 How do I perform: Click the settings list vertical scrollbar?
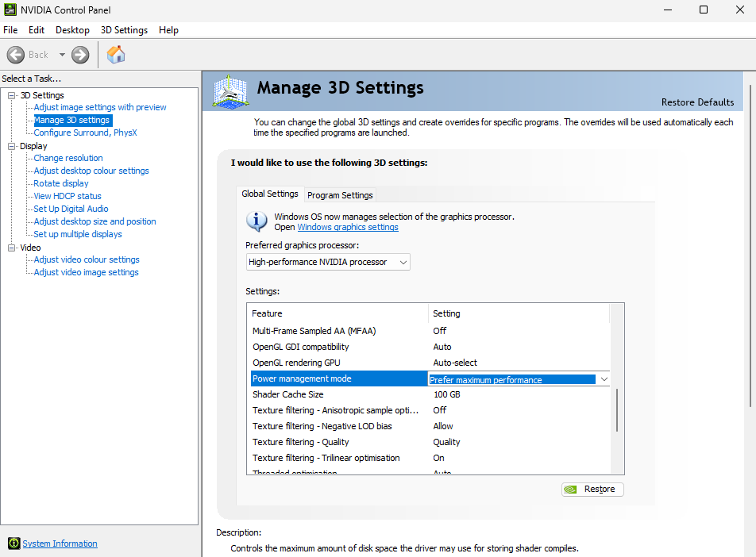[617, 411]
